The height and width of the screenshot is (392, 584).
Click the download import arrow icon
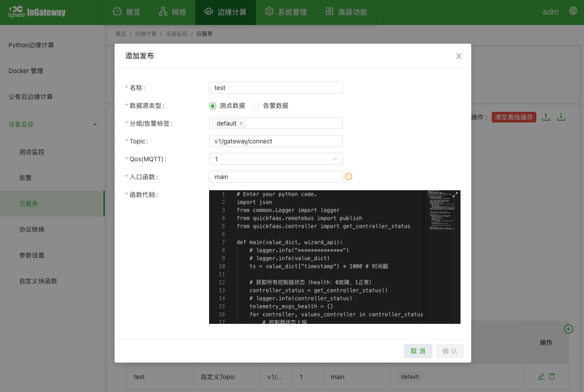561,117
